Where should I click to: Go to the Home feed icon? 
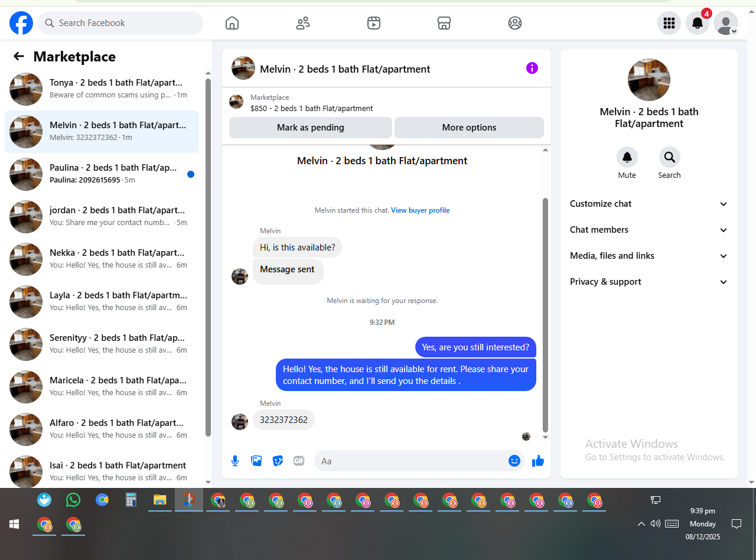[232, 23]
